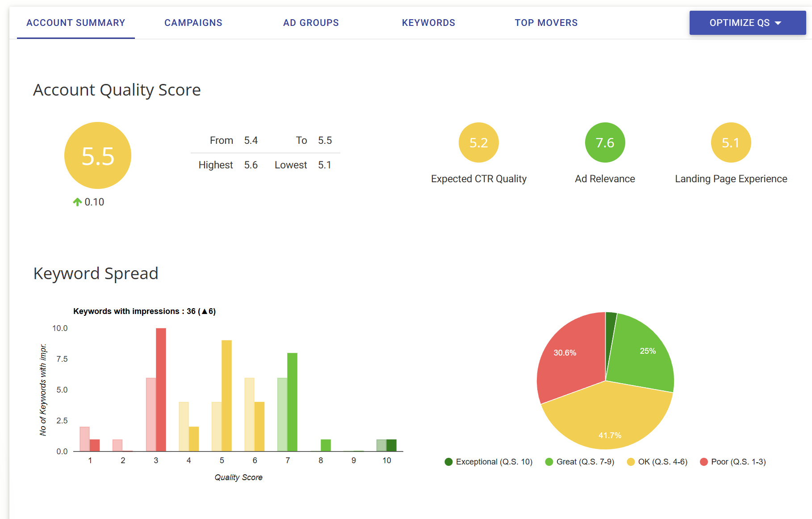Click the green upward trend arrow showing 0.10
This screenshot has height=519, width=812.
(x=77, y=201)
